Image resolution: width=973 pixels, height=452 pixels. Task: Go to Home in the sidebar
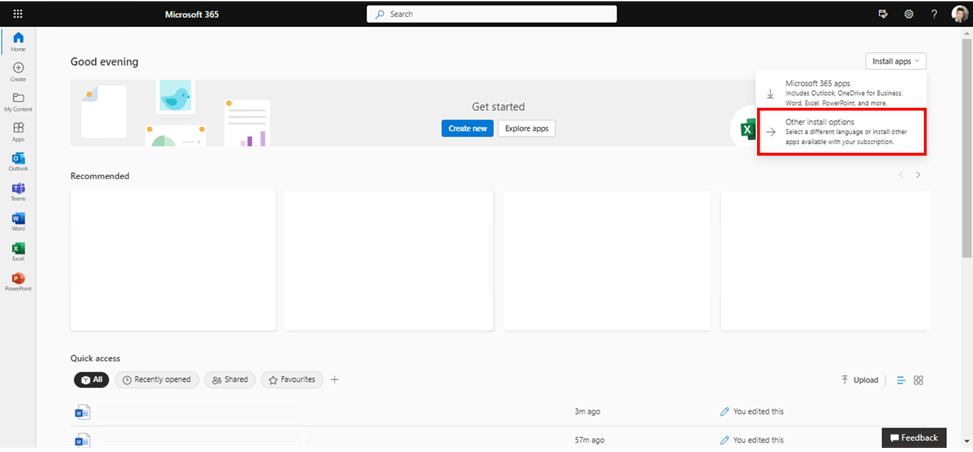18,42
